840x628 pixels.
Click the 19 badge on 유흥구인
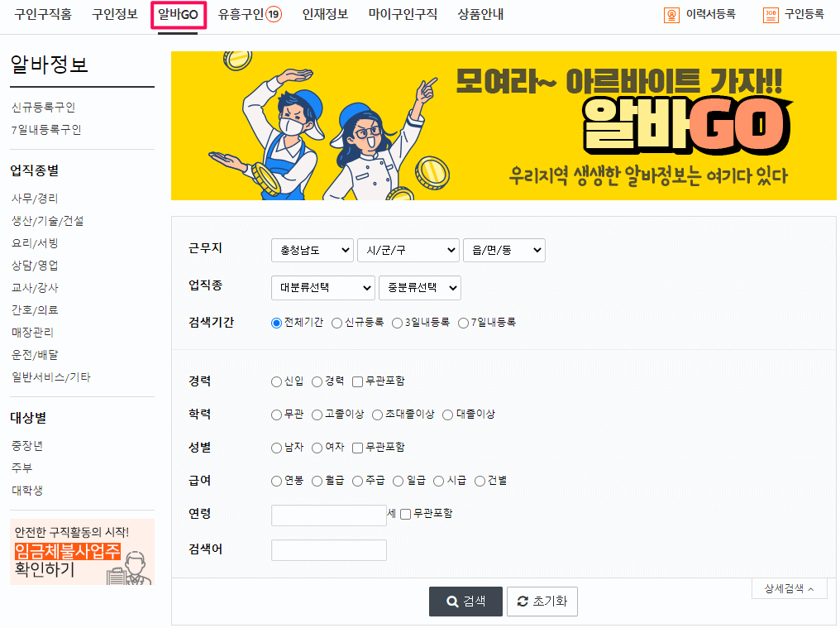coord(274,15)
